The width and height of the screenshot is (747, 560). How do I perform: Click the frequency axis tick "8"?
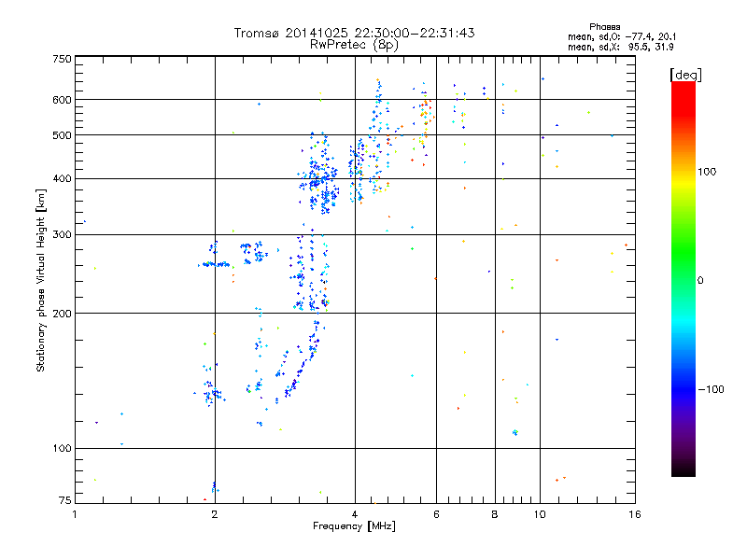[x=495, y=514]
